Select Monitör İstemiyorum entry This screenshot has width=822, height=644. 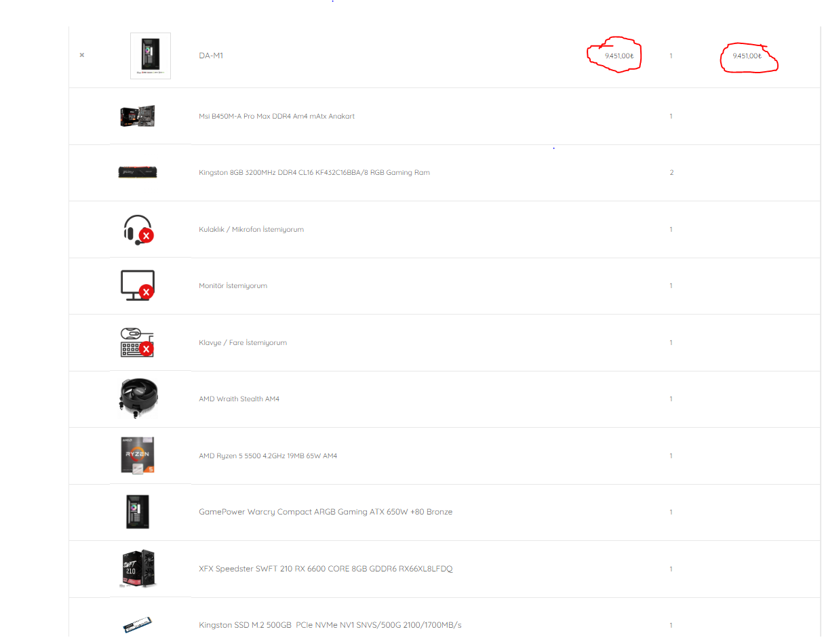233,286
